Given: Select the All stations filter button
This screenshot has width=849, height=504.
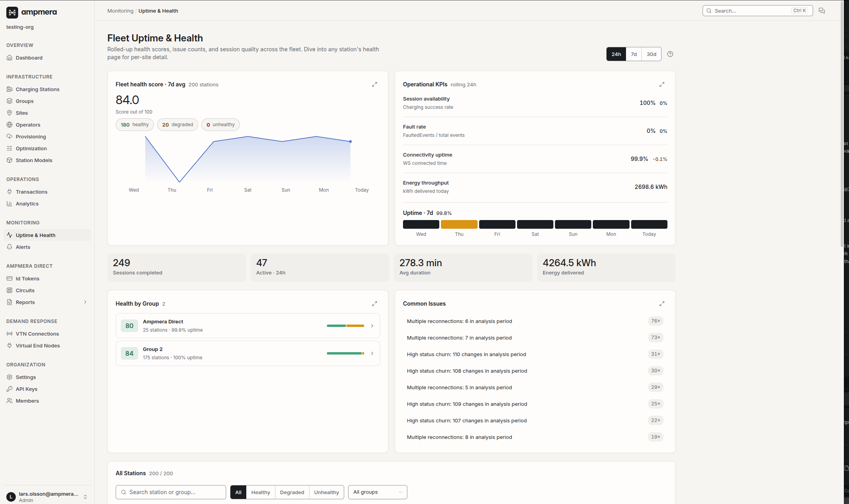Looking at the screenshot, I should [238, 492].
